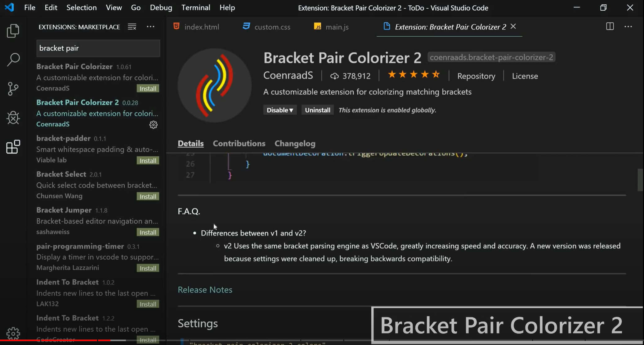
Task: Open Extensions panel more actions ellipsis
Action: [x=150, y=27]
